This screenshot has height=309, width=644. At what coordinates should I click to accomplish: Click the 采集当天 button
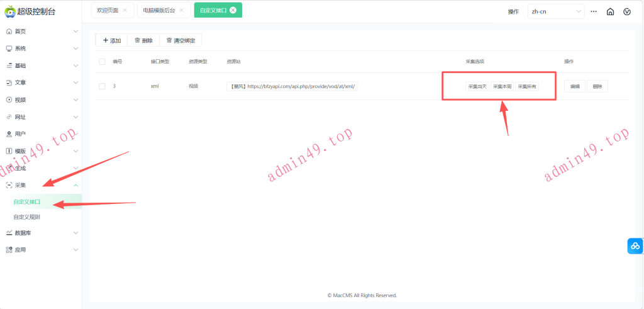(476, 86)
